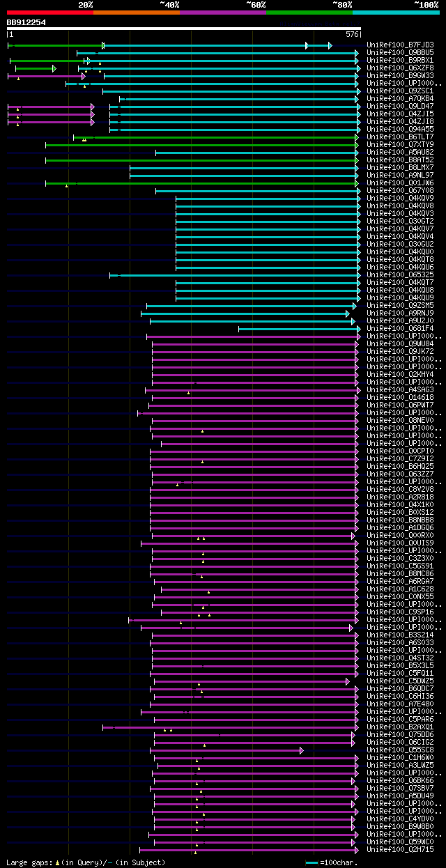Open hit UniRef100_Q9BBU5
Screen dimensions: 446x868
click(400, 52)
